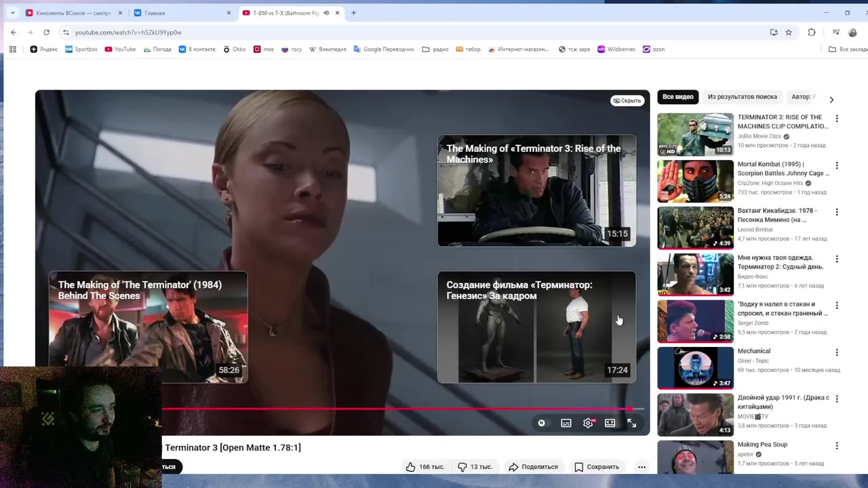Click the Поделиться share button
This screenshot has width=868, height=488.
click(x=533, y=466)
